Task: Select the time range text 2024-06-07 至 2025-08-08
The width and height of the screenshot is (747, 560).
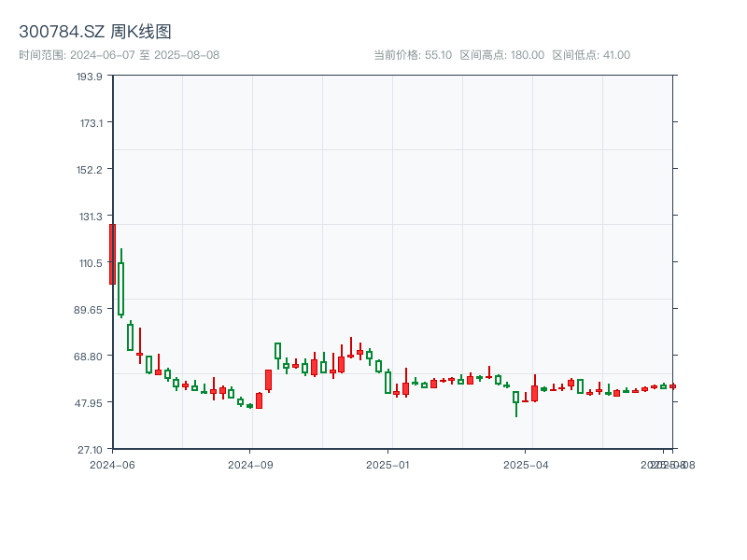Action: (x=145, y=55)
